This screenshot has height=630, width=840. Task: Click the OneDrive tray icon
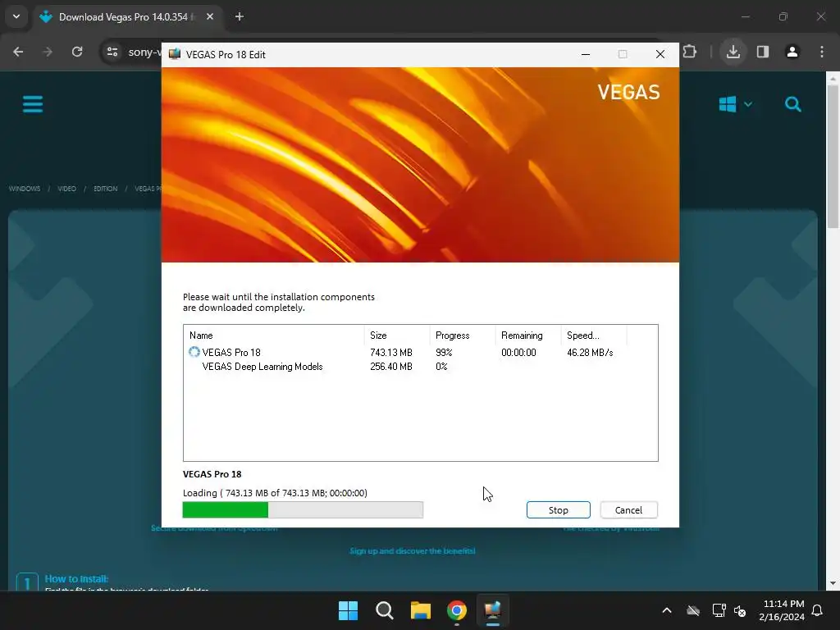point(693,610)
